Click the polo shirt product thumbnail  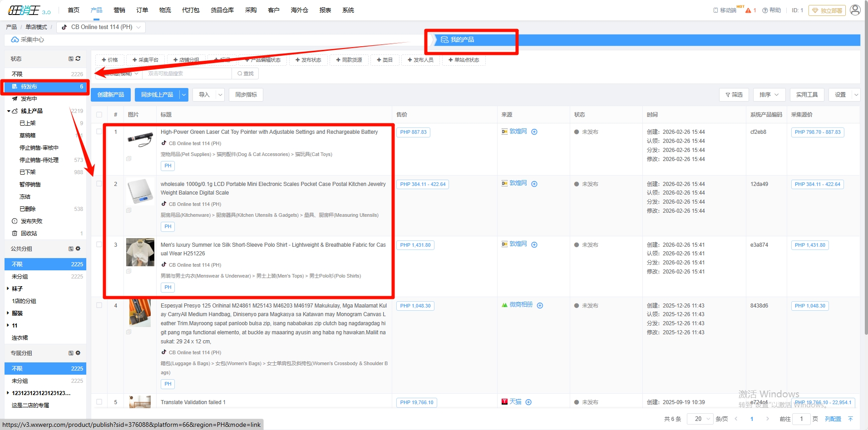pos(140,252)
